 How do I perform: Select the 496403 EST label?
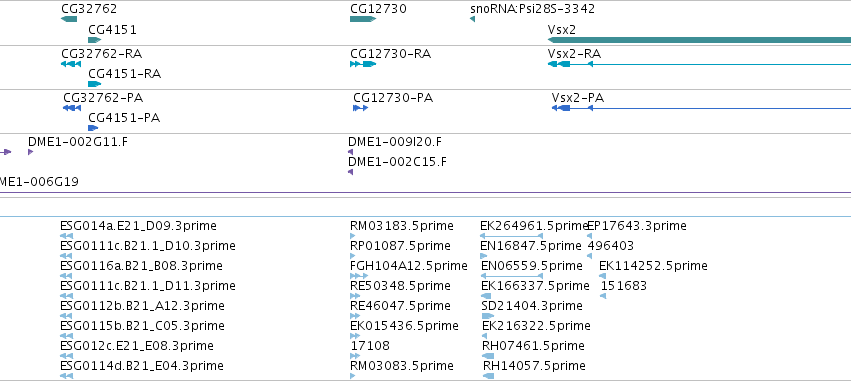tap(611, 246)
